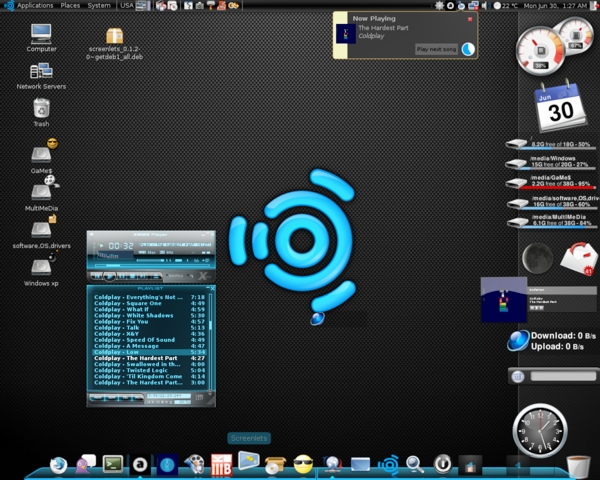Open the Computer desktop icon
Image resolution: width=600 pixels, height=480 pixels.
pos(41,38)
